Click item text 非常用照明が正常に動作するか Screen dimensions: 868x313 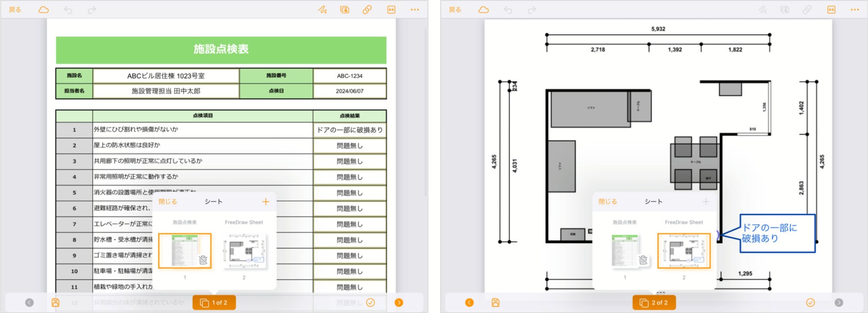136,177
